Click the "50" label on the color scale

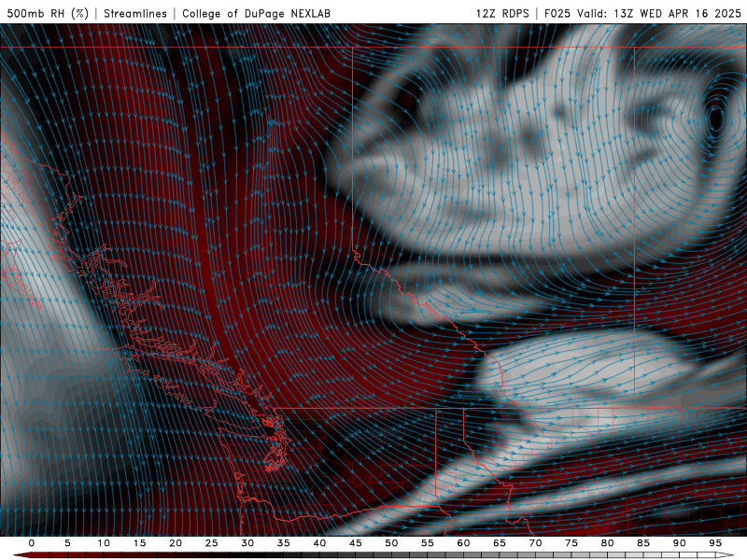(x=391, y=543)
